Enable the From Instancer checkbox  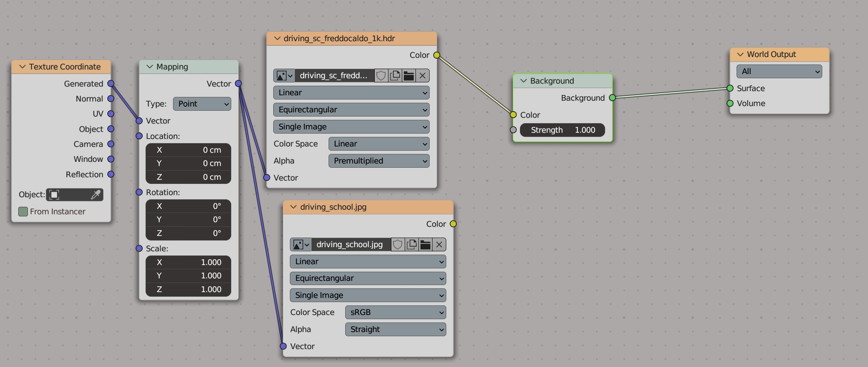(23, 212)
